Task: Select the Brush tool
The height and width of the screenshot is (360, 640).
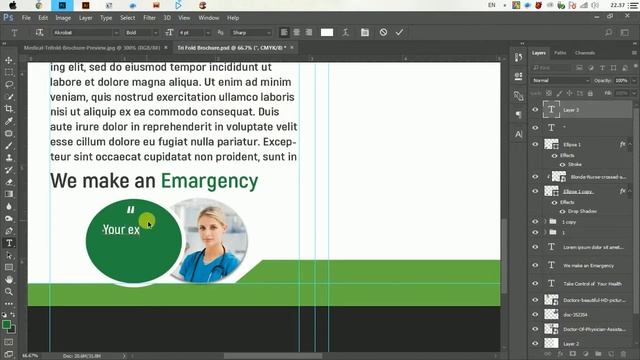Action: coord(9,146)
